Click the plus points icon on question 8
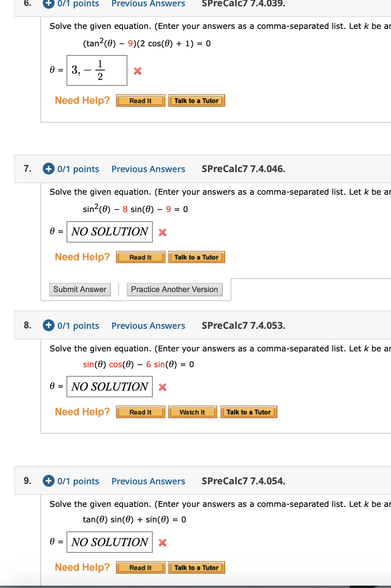The image size is (391, 588). (48, 326)
